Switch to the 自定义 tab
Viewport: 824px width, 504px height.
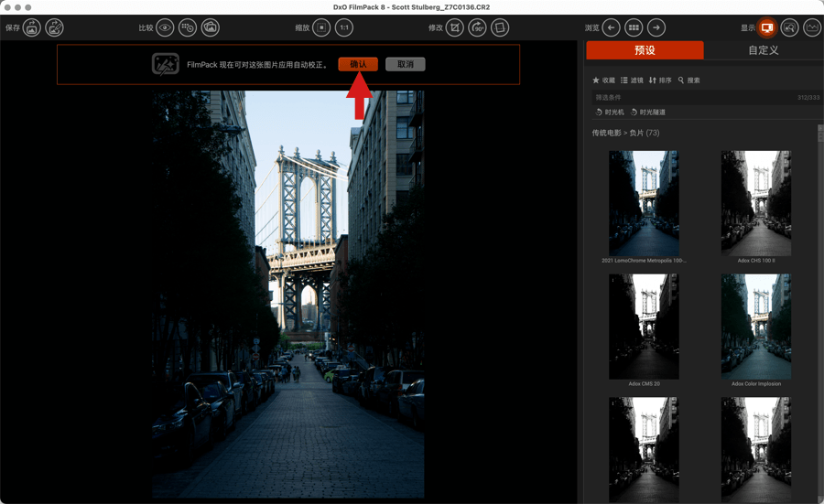point(763,50)
